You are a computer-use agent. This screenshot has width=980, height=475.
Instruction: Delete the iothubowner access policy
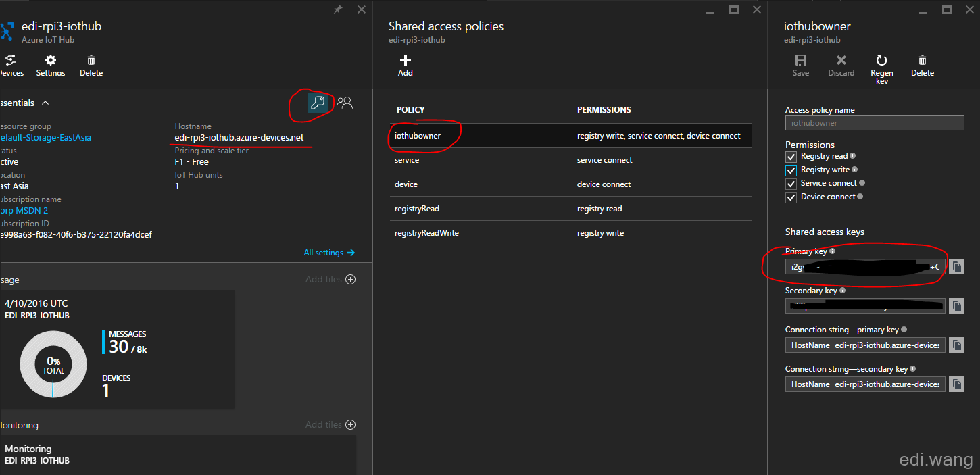tap(923, 66)
